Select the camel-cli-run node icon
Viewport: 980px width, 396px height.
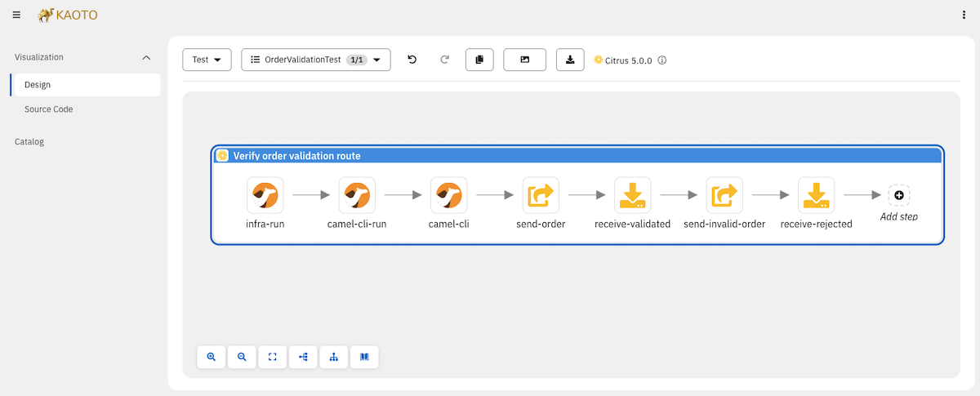[357, 196]
